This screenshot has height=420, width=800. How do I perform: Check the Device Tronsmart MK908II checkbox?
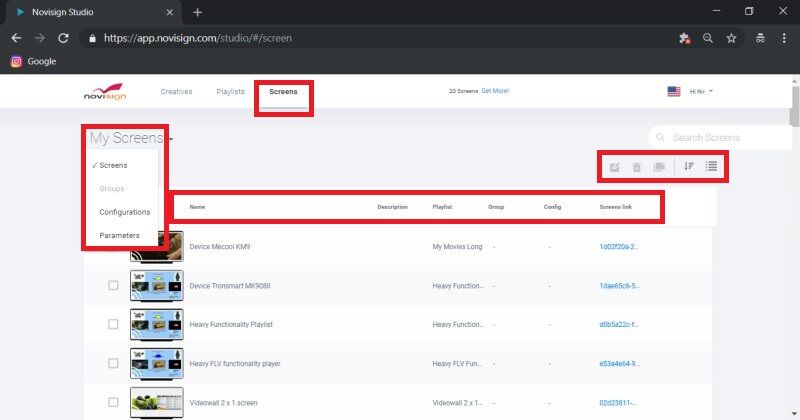coord(113,285)
